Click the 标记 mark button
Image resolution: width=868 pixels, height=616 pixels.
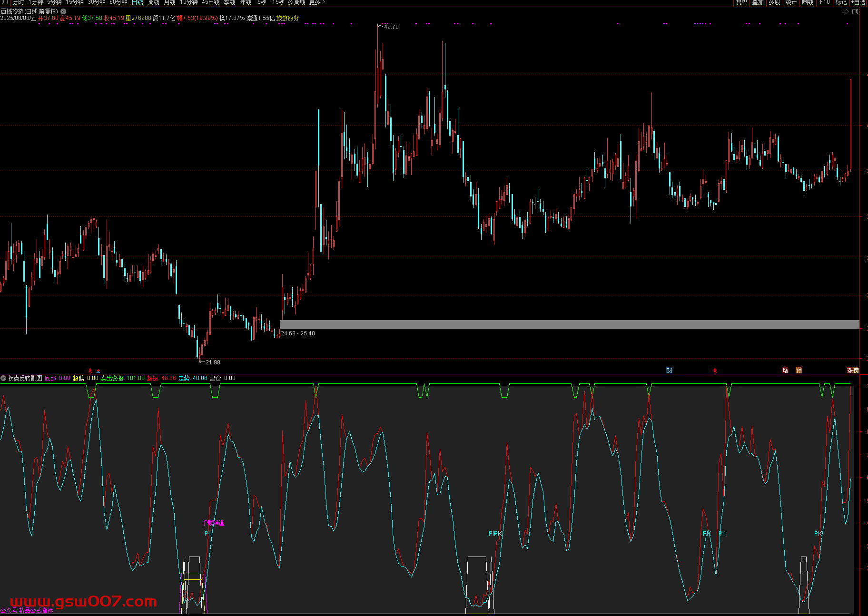[x=841, y=2]
